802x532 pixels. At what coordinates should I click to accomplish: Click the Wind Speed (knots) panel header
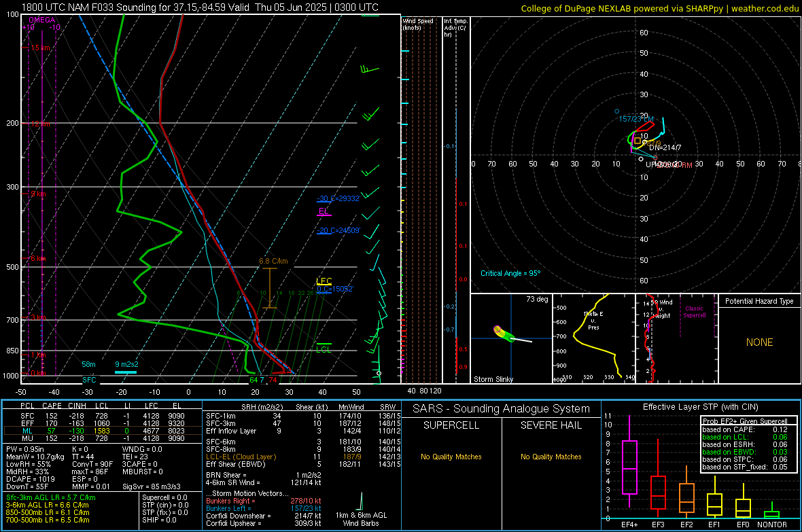(418, 24)
